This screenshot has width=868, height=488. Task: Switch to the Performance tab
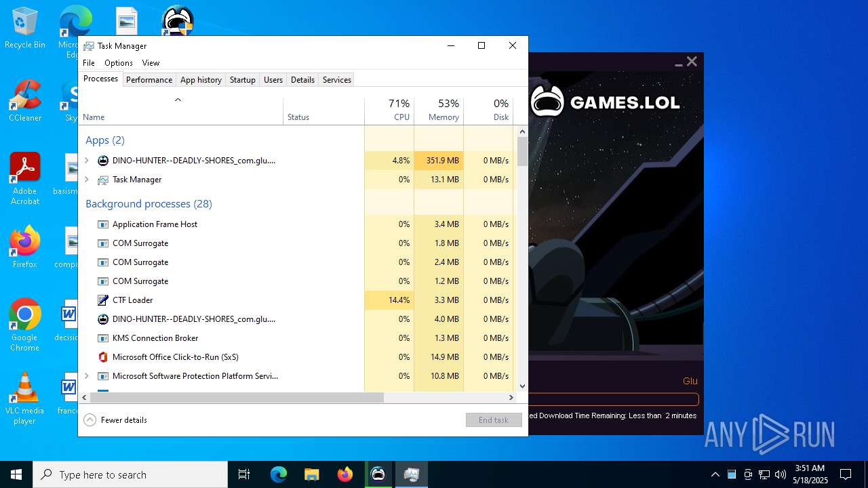[x=149, y=80]
